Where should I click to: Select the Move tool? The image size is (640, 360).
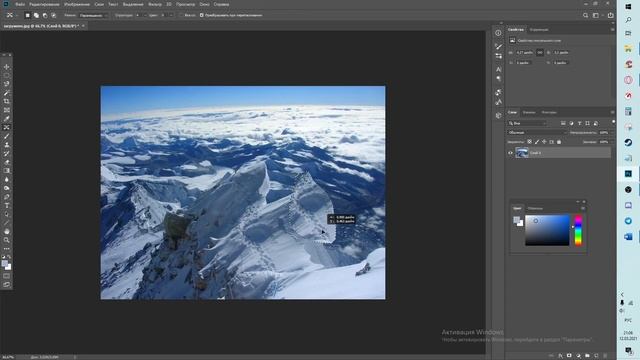pyautogui.click(x=7, y=67)
